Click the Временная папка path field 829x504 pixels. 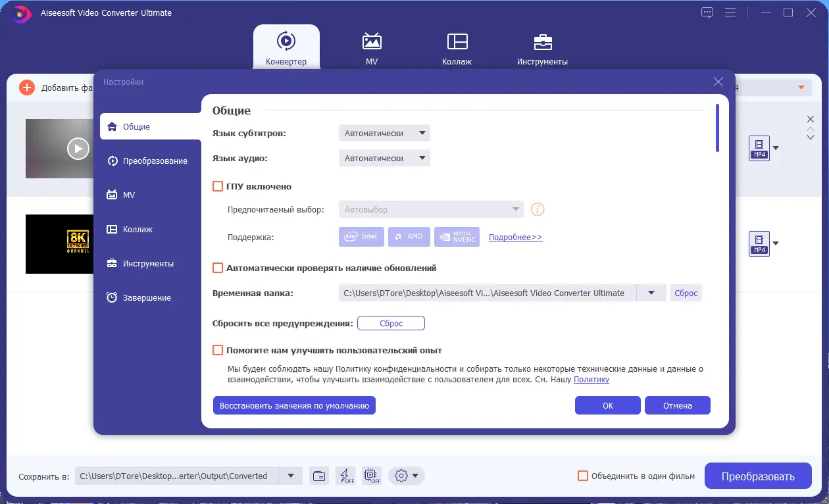pos(487,293)
